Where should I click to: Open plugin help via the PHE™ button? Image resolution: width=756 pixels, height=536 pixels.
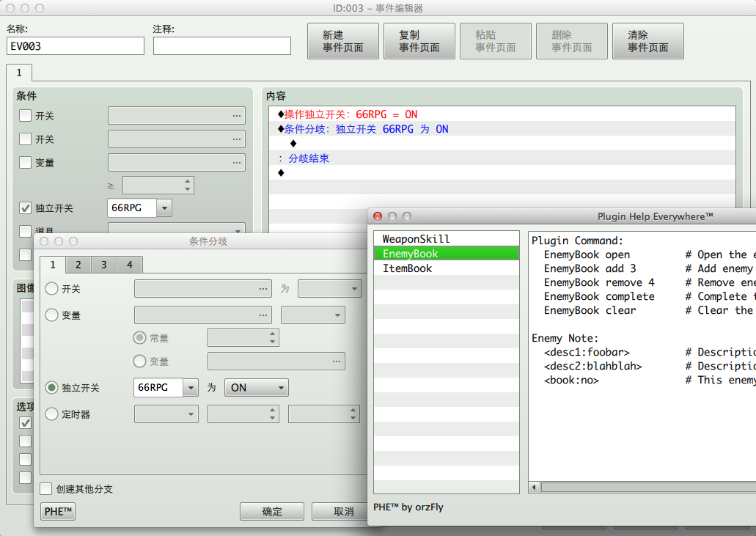(x=58, y=511)
